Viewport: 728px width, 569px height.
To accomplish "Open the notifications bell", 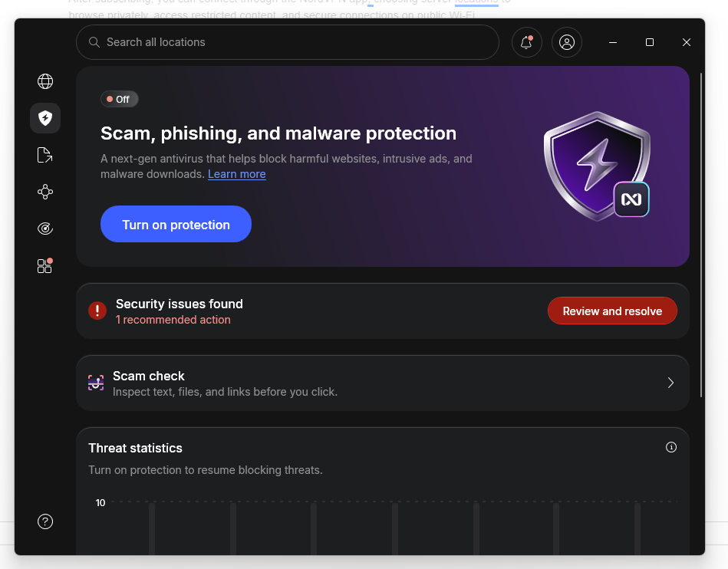I will pos(526,42).
